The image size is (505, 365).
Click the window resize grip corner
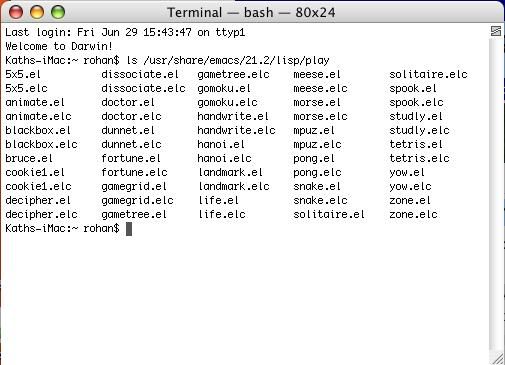pos(497,359)
